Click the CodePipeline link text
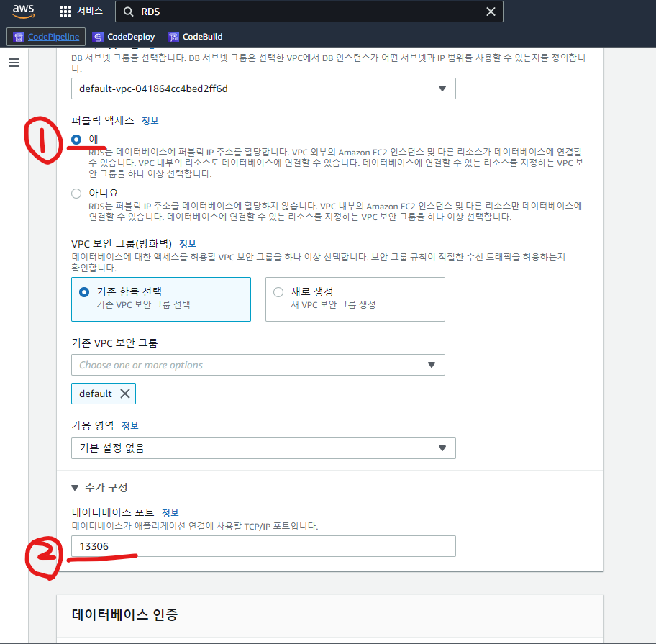 (x=53, y=37)
